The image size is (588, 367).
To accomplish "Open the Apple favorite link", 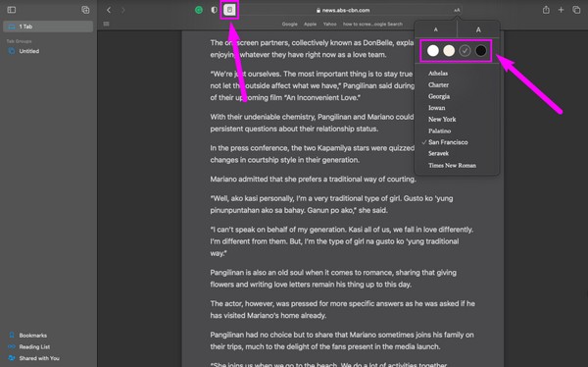I will click(310, 24).
